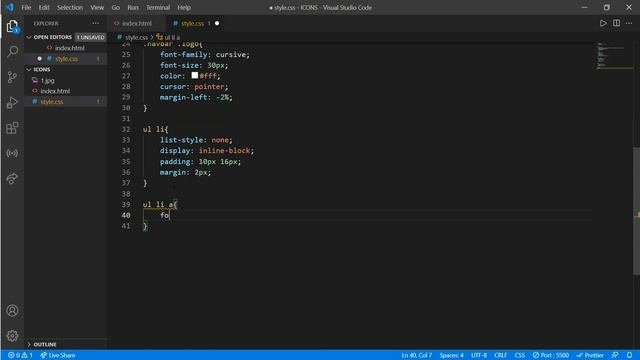Change UTF-8 file encoding
The width and height of the screenshot is (640, 360).
click(479, 355)
